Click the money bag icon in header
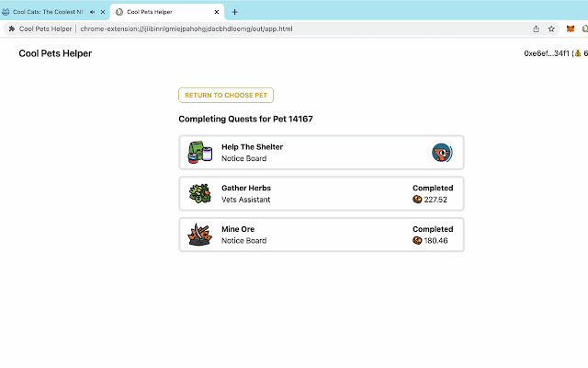Viewport: 588px width, 368px height. click(578, 53)
